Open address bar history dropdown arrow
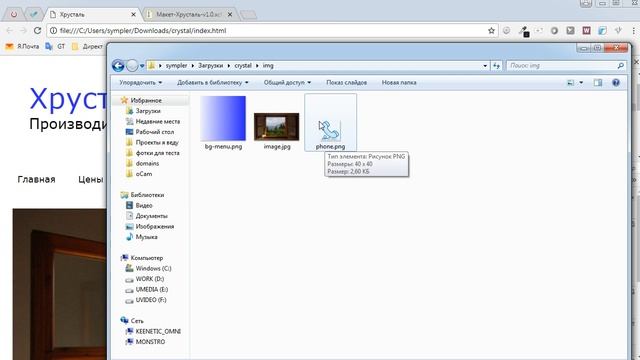 click(485, 66)
